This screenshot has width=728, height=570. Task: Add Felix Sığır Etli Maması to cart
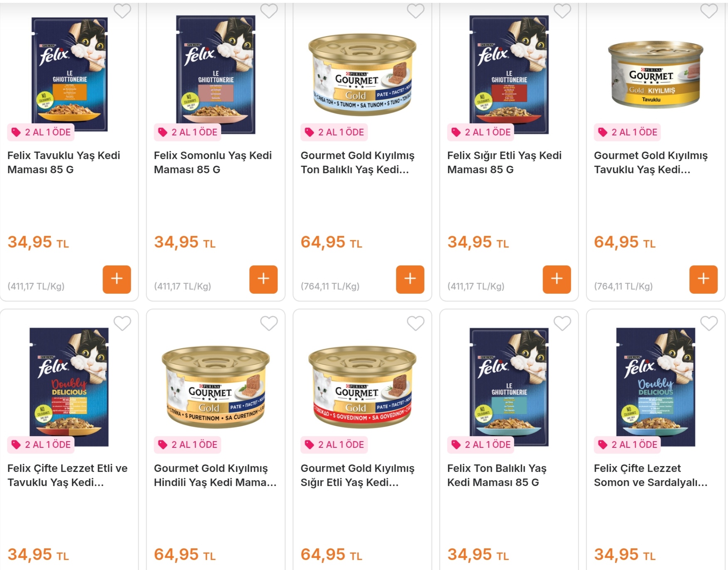[x=557, y=279]
